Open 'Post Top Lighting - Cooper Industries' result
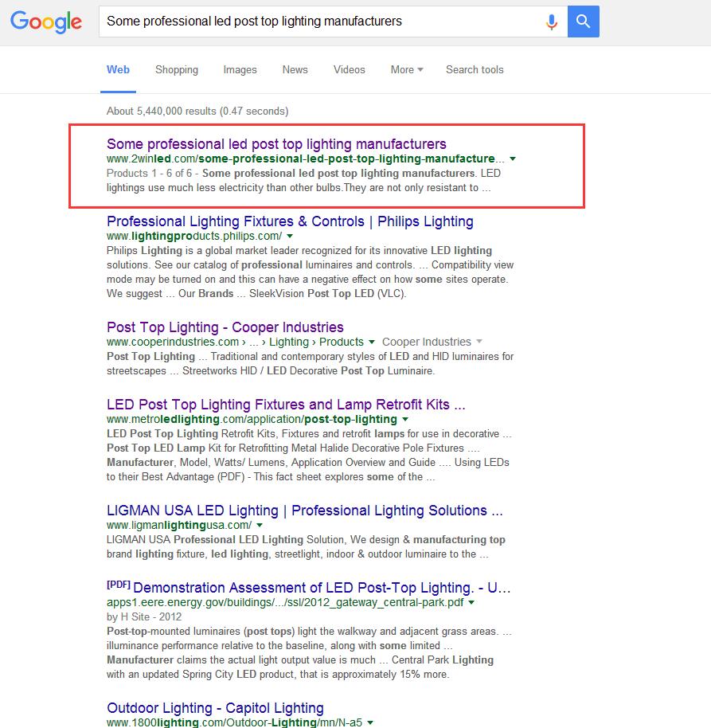 (x=225, y=327)
